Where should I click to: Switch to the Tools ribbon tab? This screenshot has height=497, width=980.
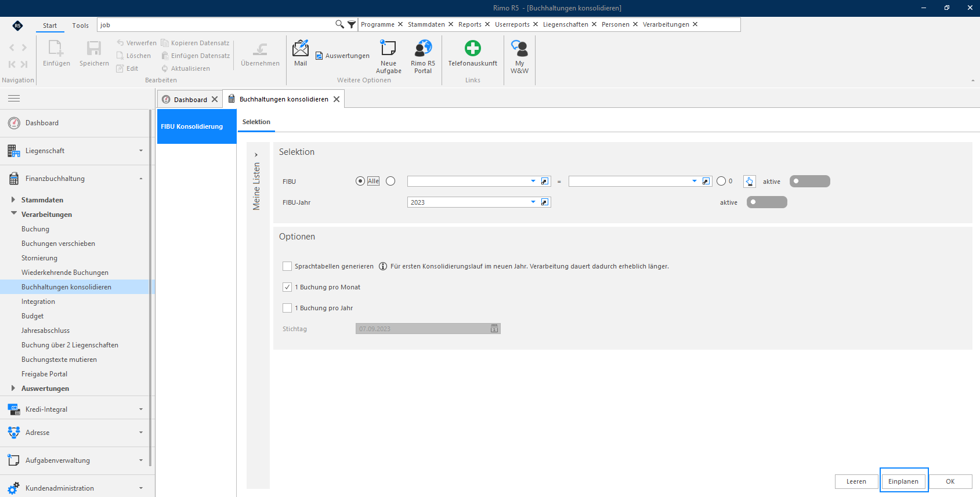80,26
